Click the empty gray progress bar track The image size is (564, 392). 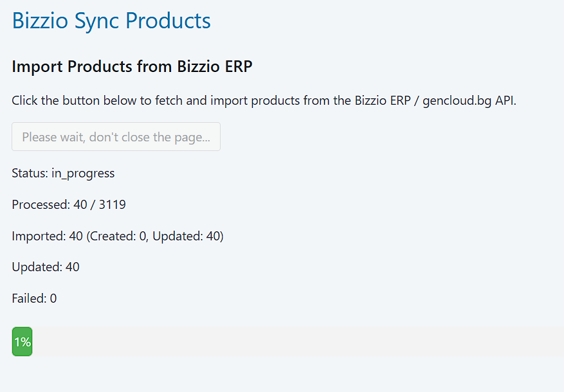tap(296, 342)
